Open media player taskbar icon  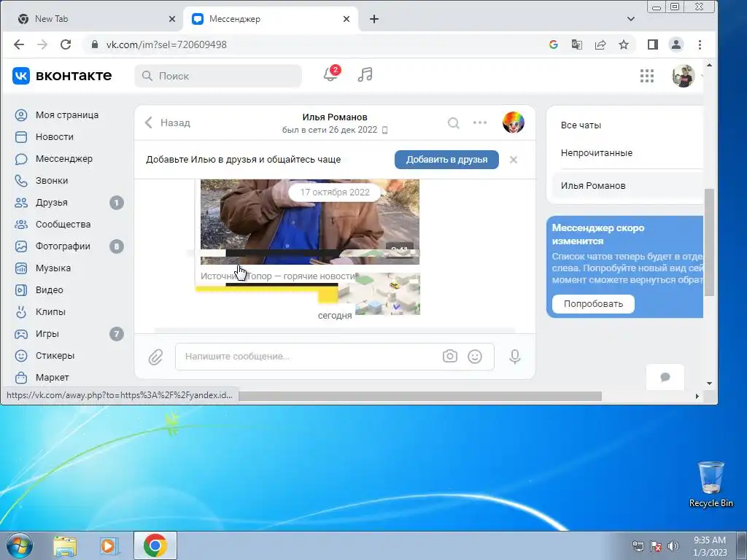tap(109, 545)
